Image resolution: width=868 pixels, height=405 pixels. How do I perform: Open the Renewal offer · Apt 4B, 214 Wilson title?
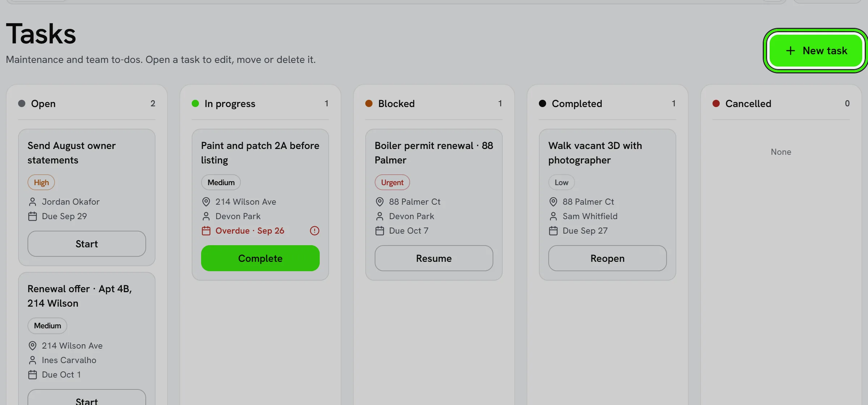click(x=80, y=296)
